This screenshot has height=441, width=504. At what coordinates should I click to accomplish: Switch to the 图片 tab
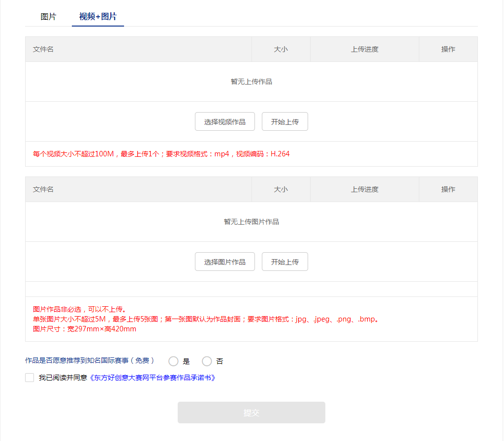[x=48, y=17]
